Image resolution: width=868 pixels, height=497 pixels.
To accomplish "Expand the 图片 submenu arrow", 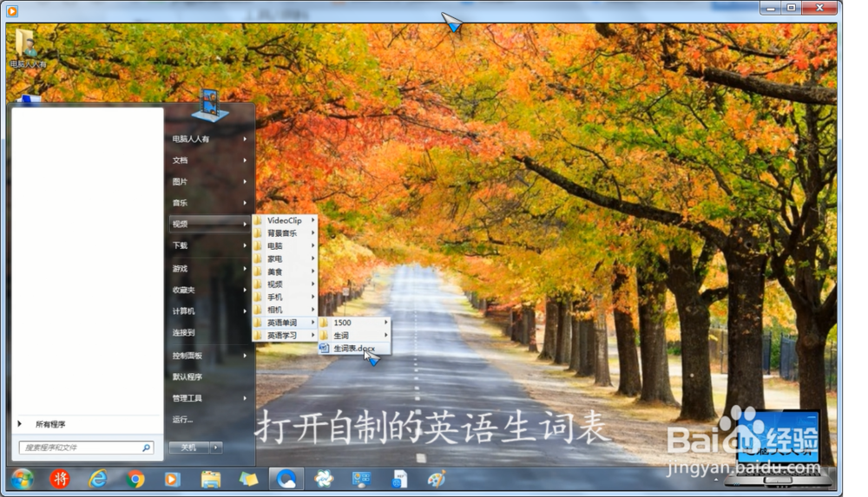I will [245, 181].
